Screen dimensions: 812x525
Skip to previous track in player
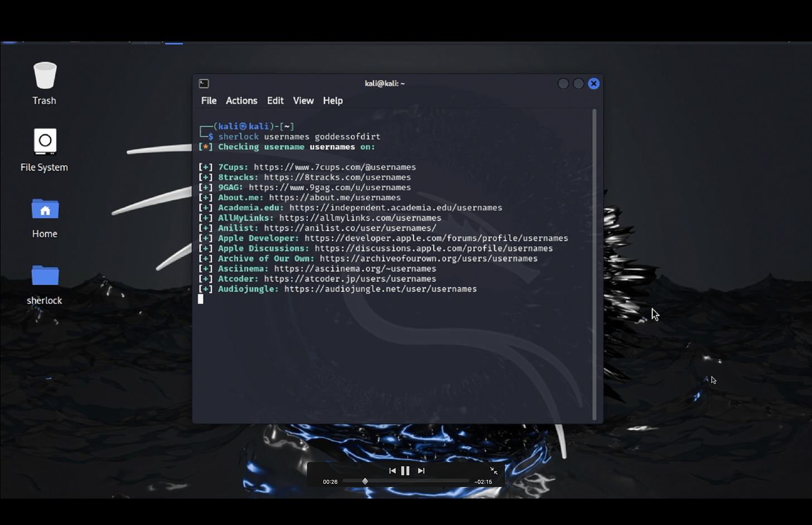(x=392, y=471)
